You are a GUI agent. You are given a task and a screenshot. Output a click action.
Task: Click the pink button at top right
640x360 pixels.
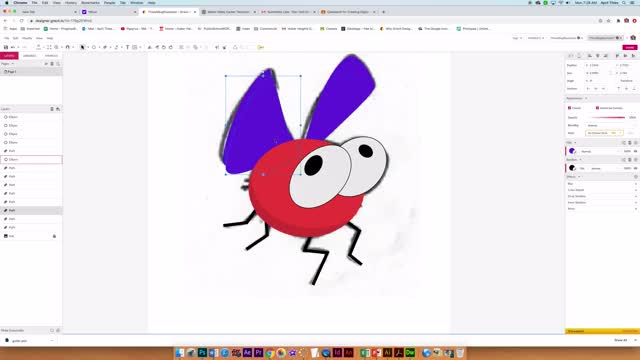pos(629,47)
